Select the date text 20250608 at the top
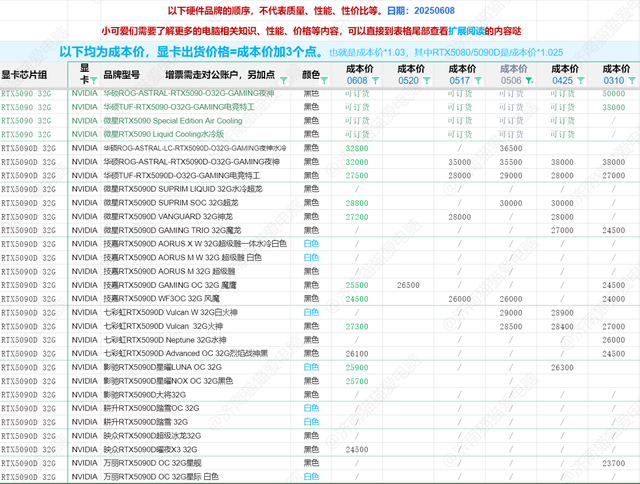Image resolution: width=640 pixels, height=484 pixels. click(434, 11)
